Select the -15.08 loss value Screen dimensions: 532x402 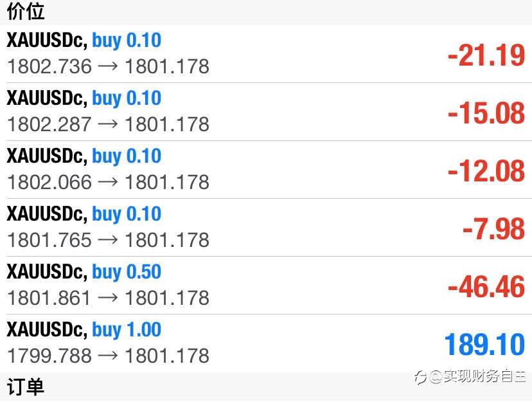pyautogui.click(x=486, y=113)
